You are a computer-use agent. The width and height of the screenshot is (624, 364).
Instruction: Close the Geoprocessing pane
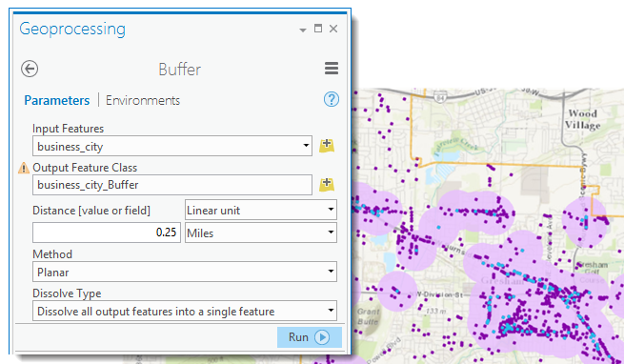333,29
